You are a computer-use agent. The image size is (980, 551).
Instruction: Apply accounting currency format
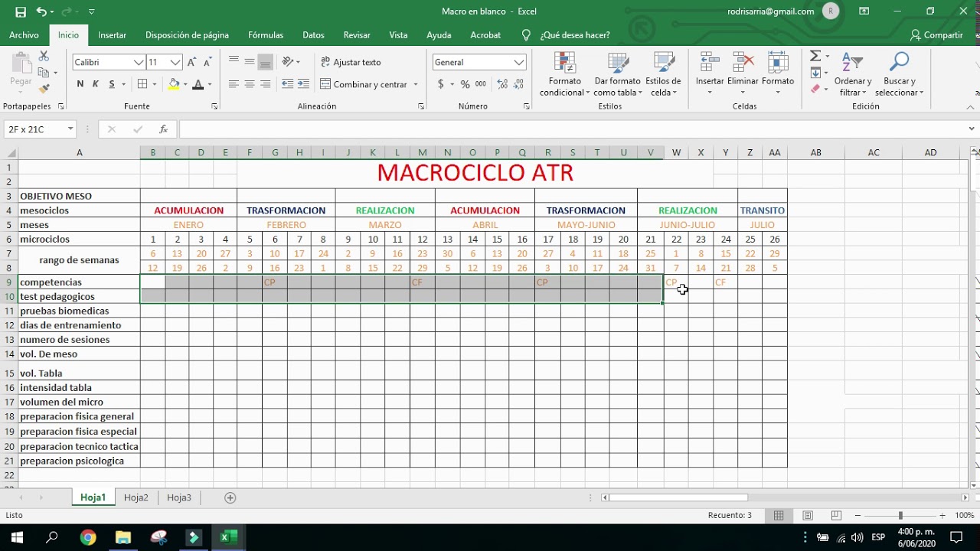tap(440, 84)
